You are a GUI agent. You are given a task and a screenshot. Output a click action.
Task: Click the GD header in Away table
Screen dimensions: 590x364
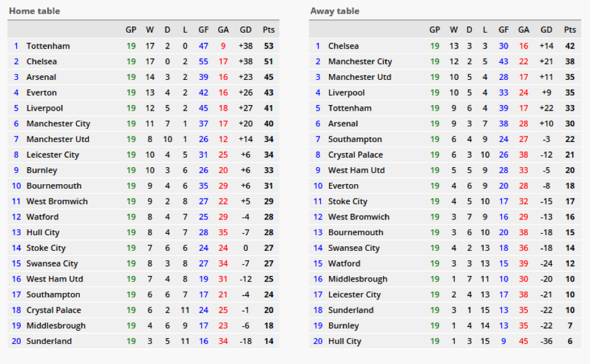pos(547,30)
